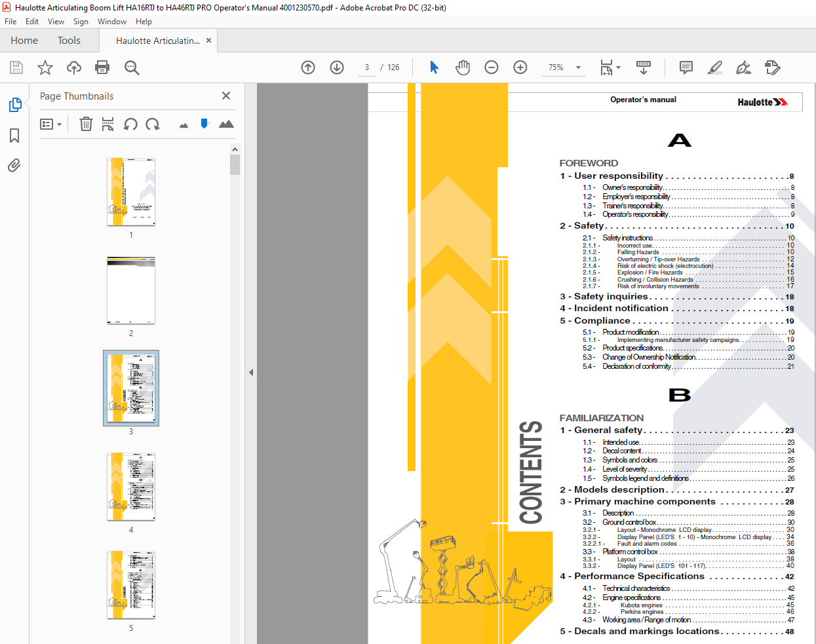
Task: Open the Edit menu
Action: coord(32,22)
